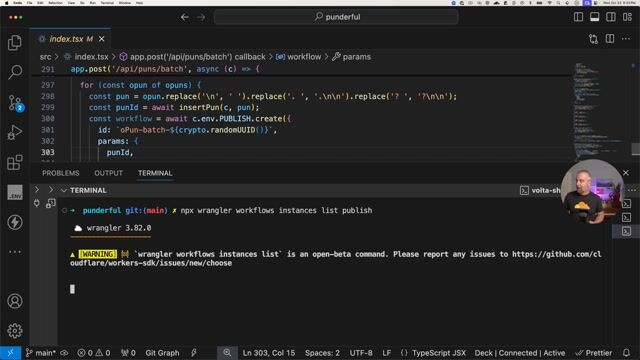Screen dimensions: 640x360
Task: Click the punderful command center search box
Action: (x=336, y=17)
